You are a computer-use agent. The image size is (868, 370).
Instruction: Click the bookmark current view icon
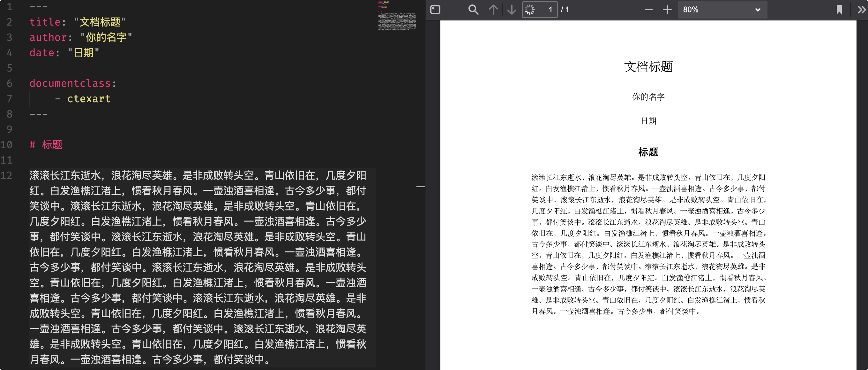click(x=839, y=10)
